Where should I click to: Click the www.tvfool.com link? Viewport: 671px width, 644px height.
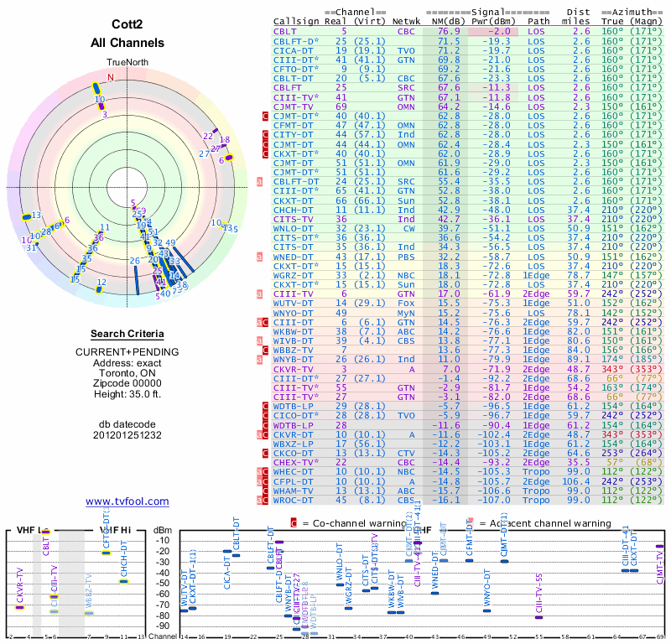click(127, 501)
